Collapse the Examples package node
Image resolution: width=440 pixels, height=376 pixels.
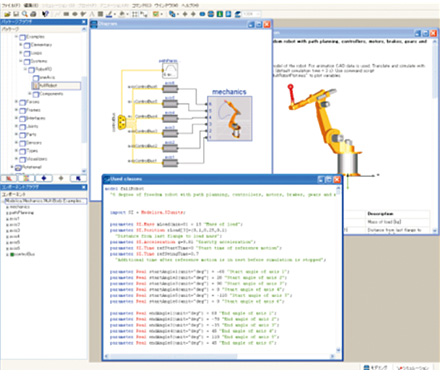[x=16, y=36]
